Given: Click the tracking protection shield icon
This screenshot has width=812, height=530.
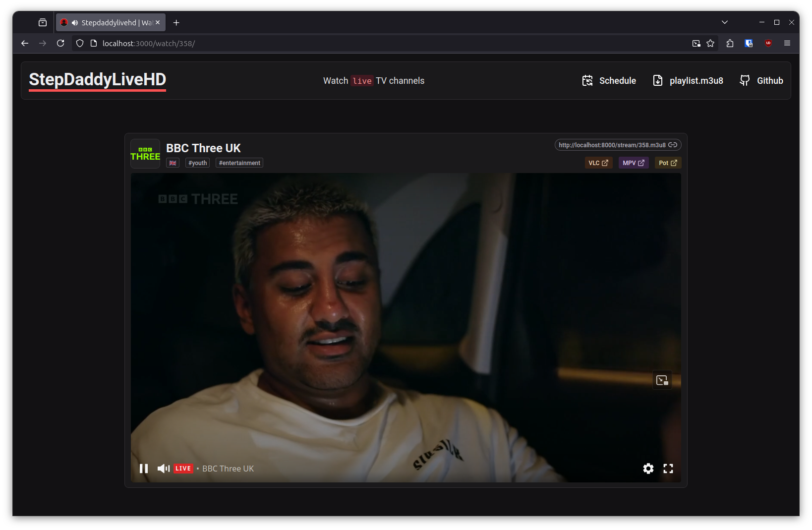Looking at the screenshot, I should click(x=79, y=43).
